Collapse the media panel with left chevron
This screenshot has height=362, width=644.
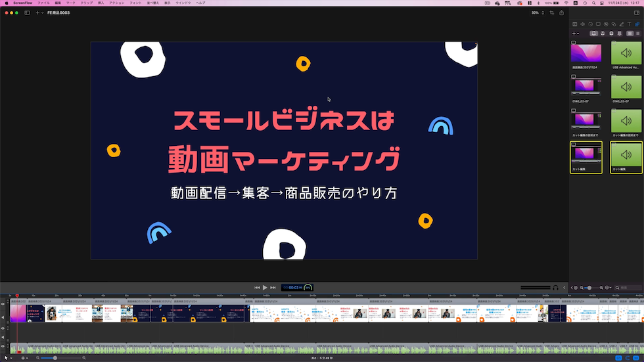(x=572, y=288)
